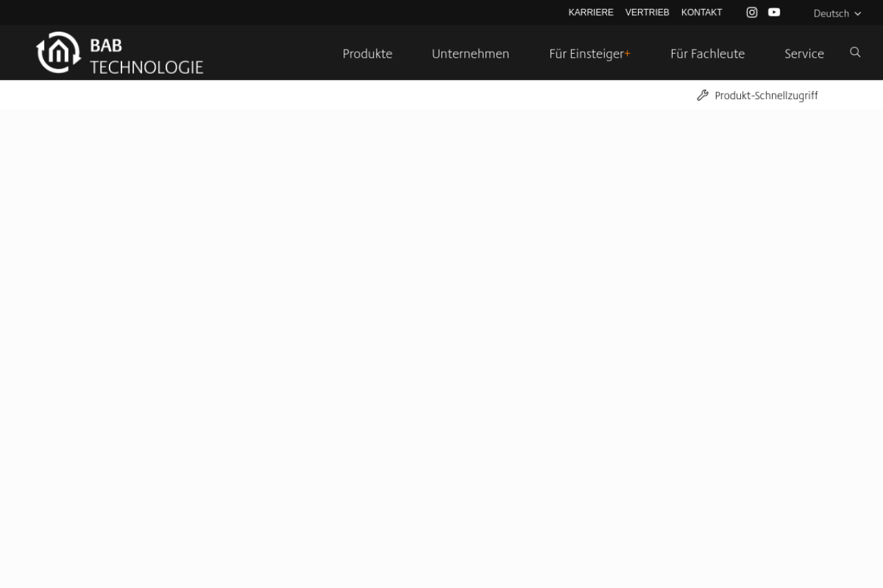883x588 pixels.
Task: Open the Unternehmen menu item
Action: click(470, 54)
